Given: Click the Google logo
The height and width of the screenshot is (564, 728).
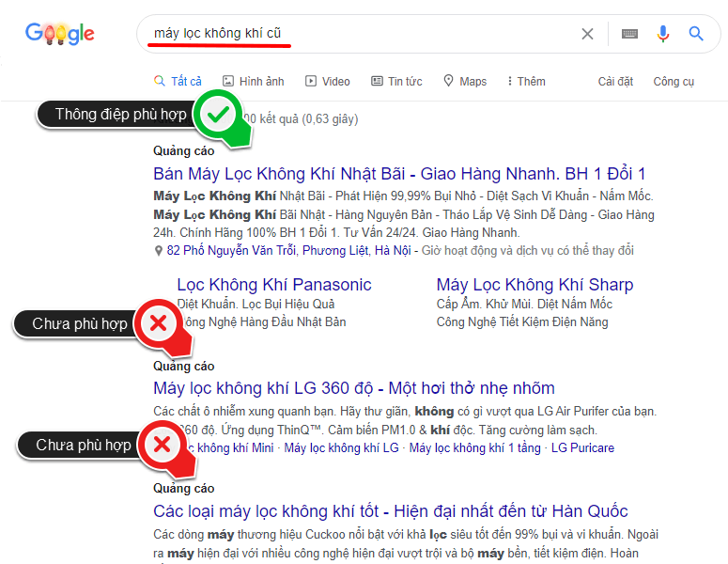Looking at the screenshot, I should (60, 34).
